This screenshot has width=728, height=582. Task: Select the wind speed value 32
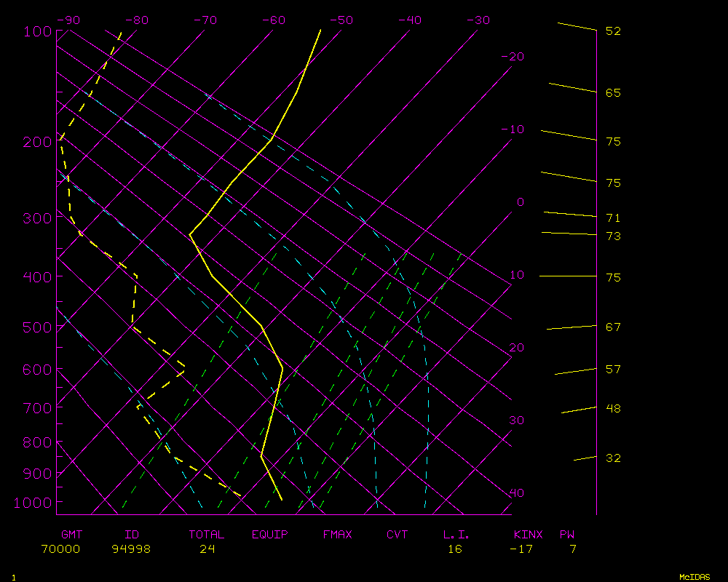[x=613, y=458]
